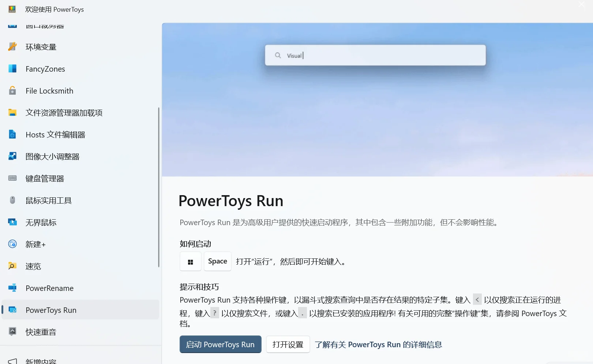
Task: Select 环境变量 in the sidebar
Action: coord(41,46)
